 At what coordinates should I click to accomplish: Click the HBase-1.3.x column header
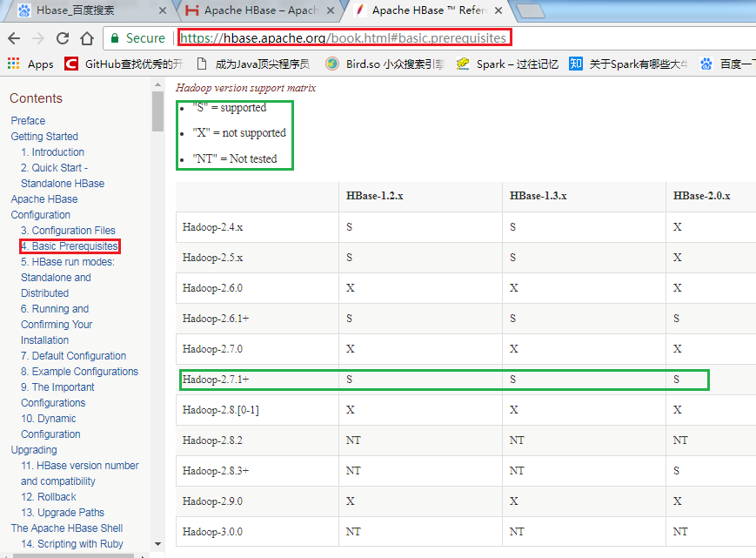pyautogui.click(x=538, y=196)
